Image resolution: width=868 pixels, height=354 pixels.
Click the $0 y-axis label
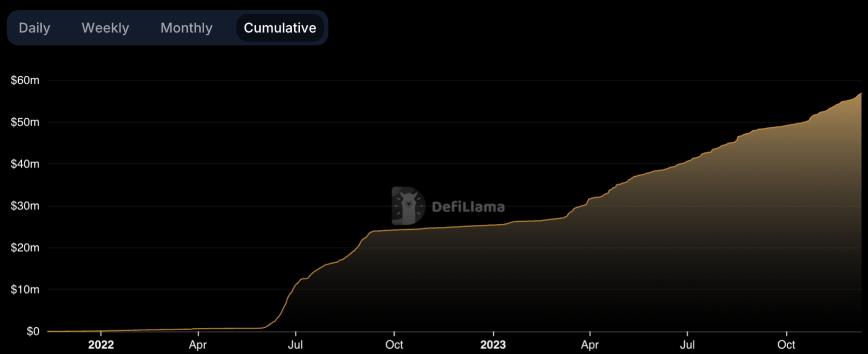pyautogui.click(x=33, y=331)
